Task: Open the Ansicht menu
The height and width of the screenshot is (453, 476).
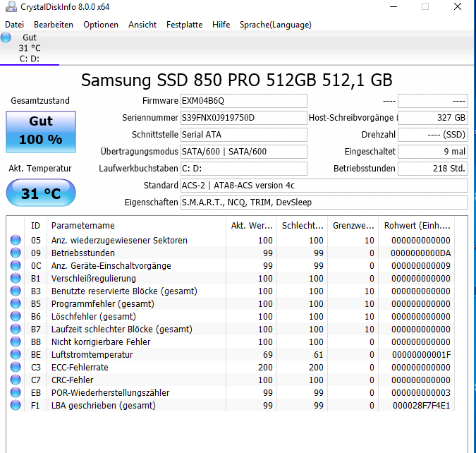Action: point(142,25)
